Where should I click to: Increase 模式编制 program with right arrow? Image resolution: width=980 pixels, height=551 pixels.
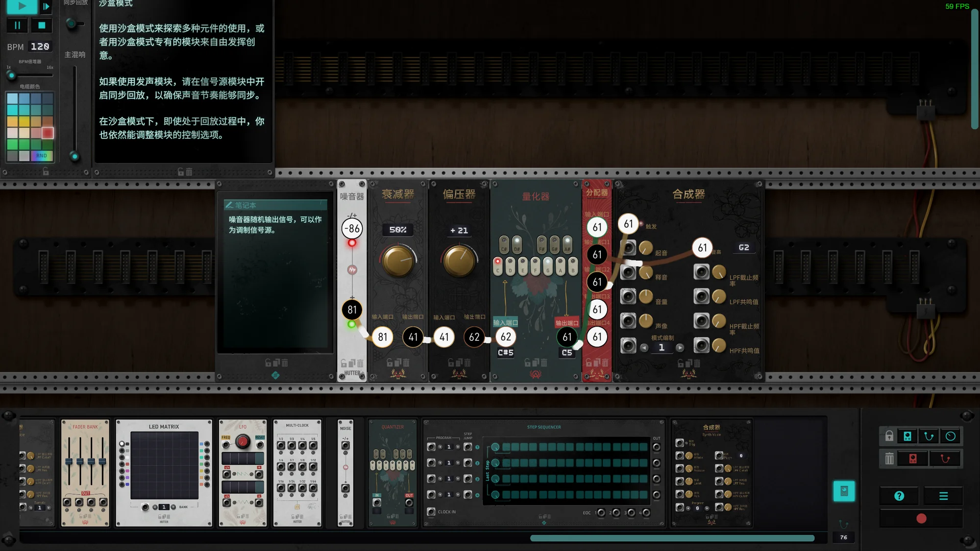(x=680, y=348)
